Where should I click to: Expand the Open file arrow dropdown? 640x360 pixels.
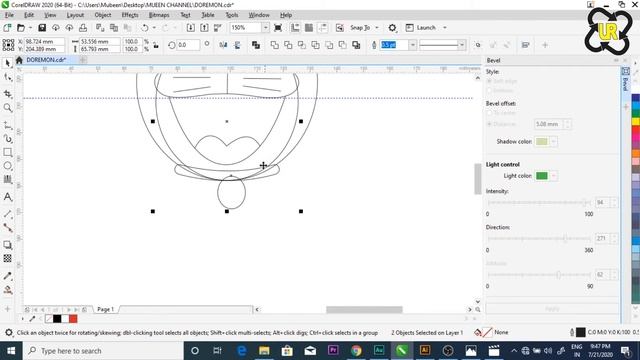(30, 28)
